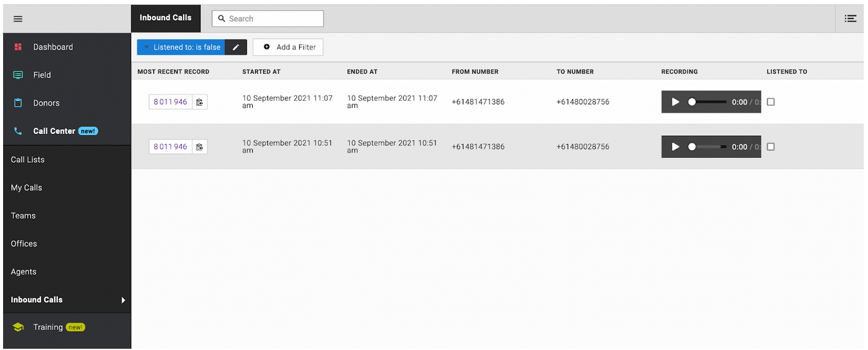
Task: Click the To Number column header
Action: (x=575, y=72)
